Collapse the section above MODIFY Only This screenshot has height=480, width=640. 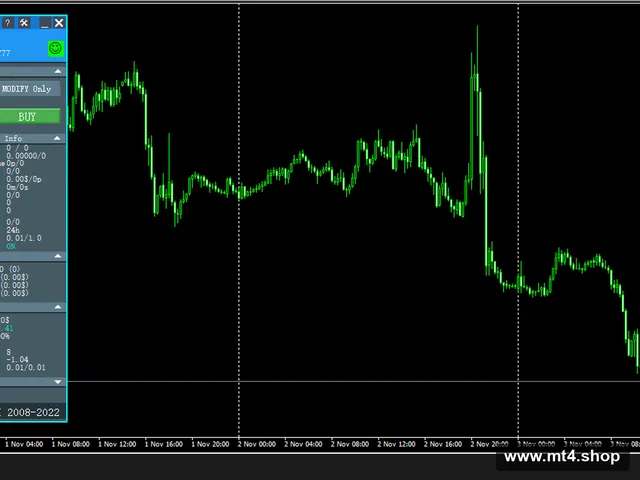click(58, 71)
